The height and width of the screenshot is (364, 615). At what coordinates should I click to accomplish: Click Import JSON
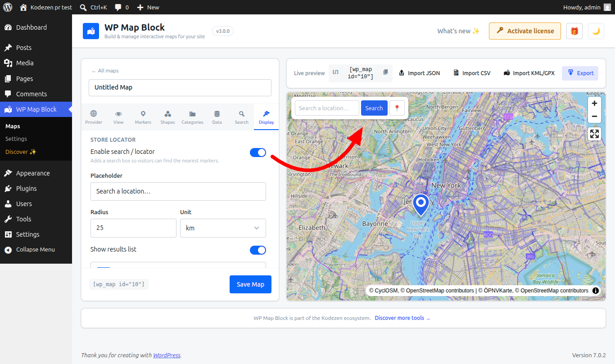pos(420,73)
